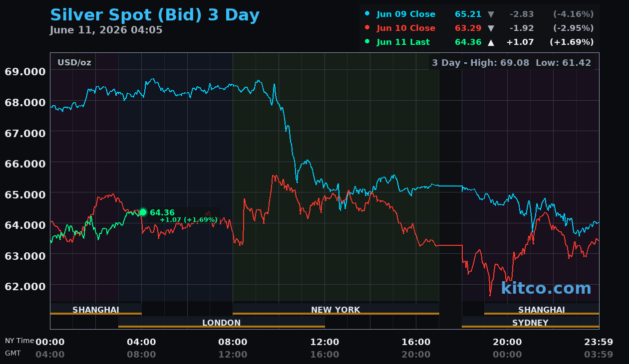Click the GMT 03:59 tick label
Screen dimensions: 629x364
click(x=599, y=355)
